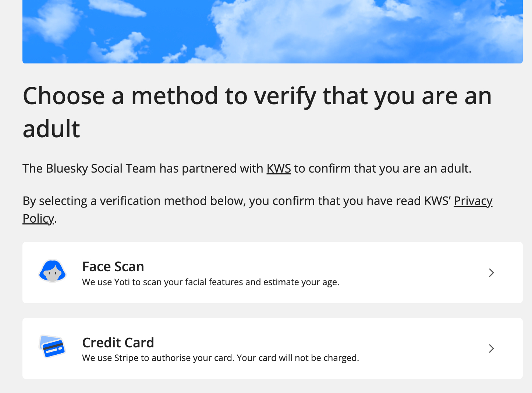Select the Credit Card title
This screenshot has height=393, width=532.
pyautogui.click(x=118, y=343)
